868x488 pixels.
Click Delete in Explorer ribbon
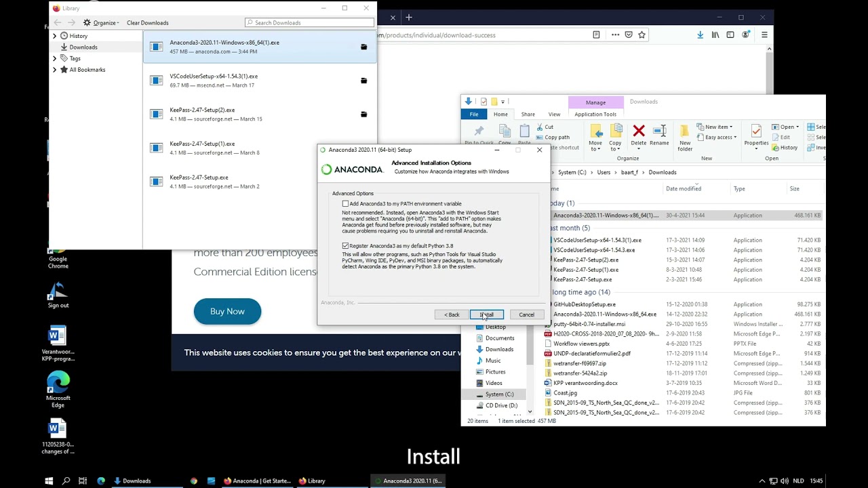639,135
